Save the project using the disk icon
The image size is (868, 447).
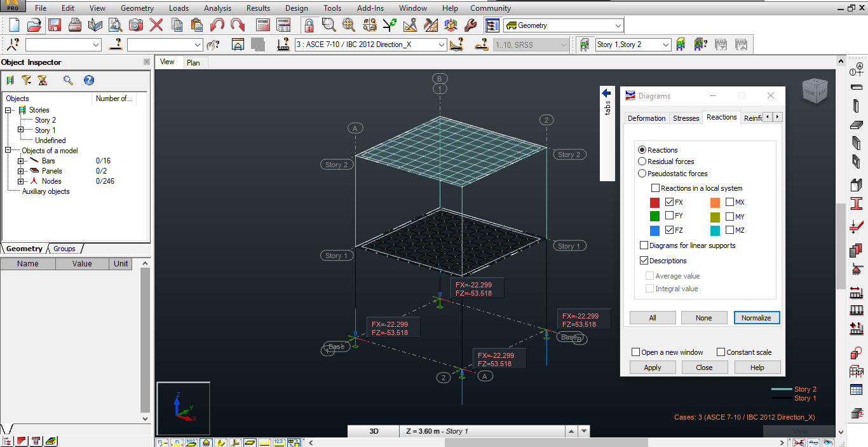54,25
